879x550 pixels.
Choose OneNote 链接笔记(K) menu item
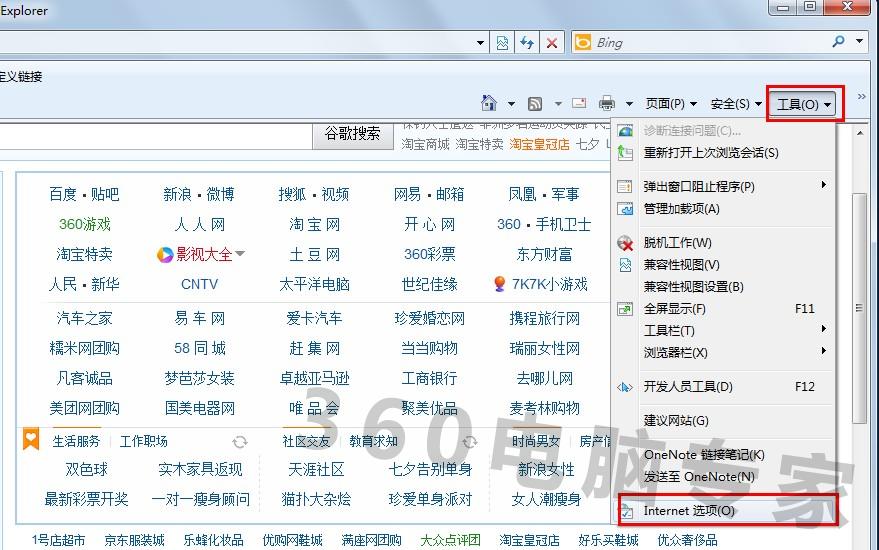point(724,455)
